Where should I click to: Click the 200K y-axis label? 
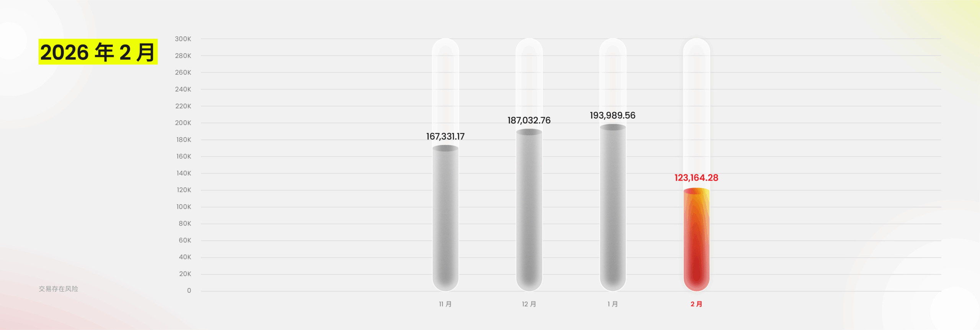pyautogui.click(x=183, y=123)
